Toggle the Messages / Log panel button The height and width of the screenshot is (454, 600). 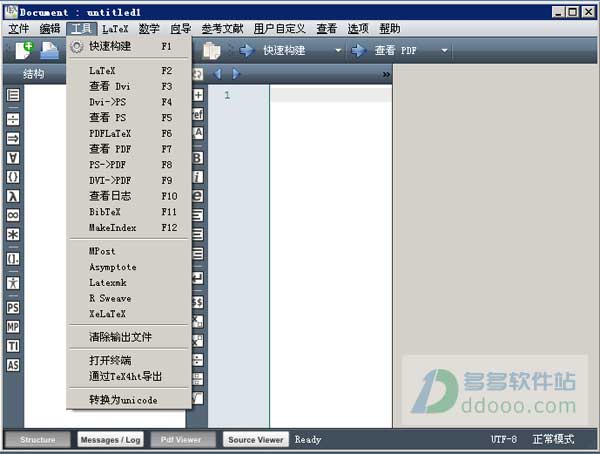click(x=111, y=439)
